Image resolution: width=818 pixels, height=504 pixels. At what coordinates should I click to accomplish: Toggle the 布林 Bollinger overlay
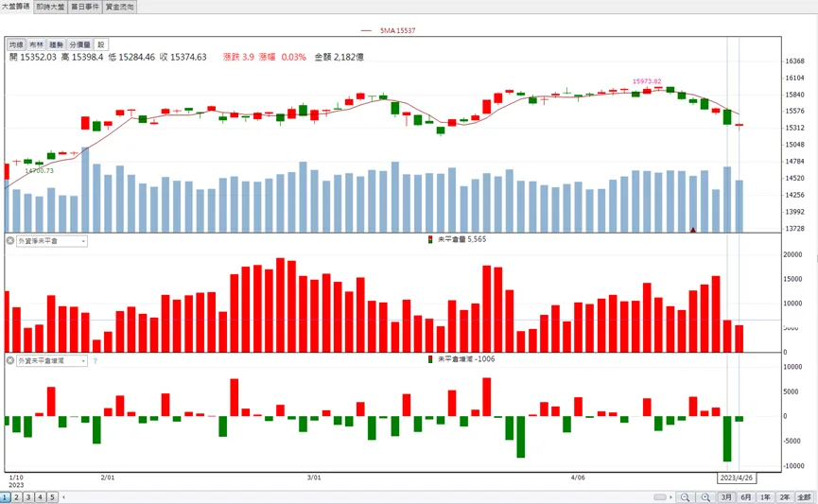click(x=36, y=44)
